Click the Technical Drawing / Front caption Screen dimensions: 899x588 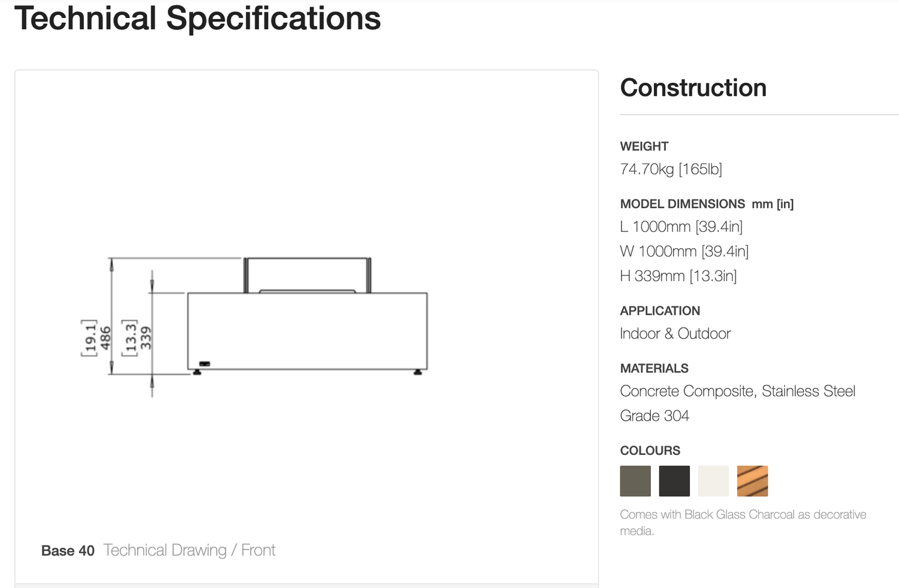pos(189,550)
